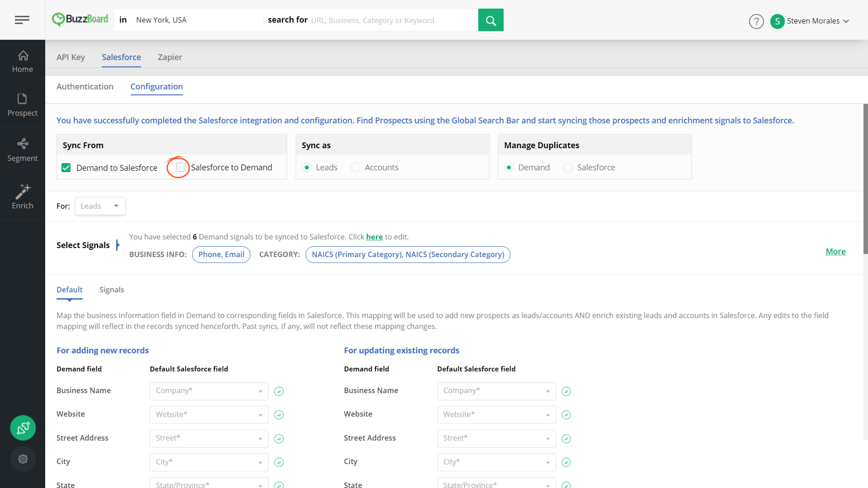
Task: Open the Configuration sub-tab
Action: 156,87
